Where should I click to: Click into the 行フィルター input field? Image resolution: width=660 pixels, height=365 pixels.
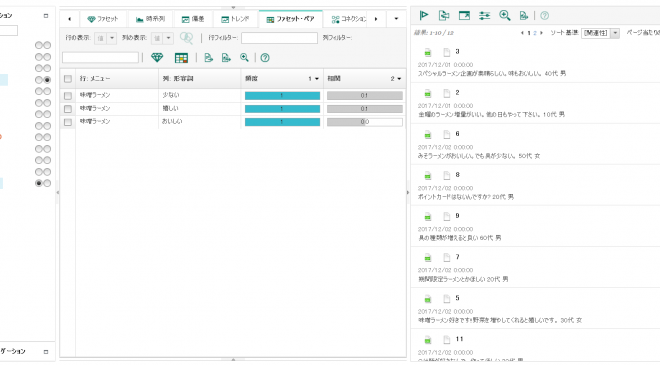click(279, 38)
